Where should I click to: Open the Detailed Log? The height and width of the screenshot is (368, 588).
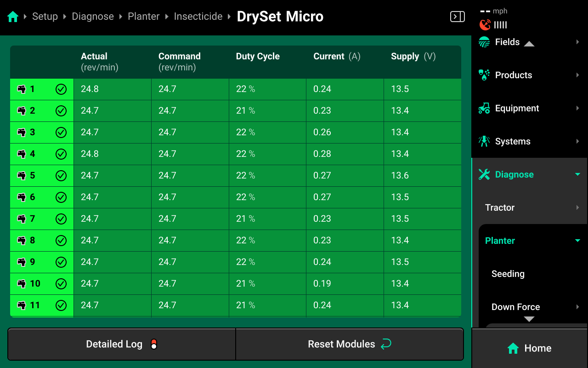pyautogui.click(x=122, y=344)
